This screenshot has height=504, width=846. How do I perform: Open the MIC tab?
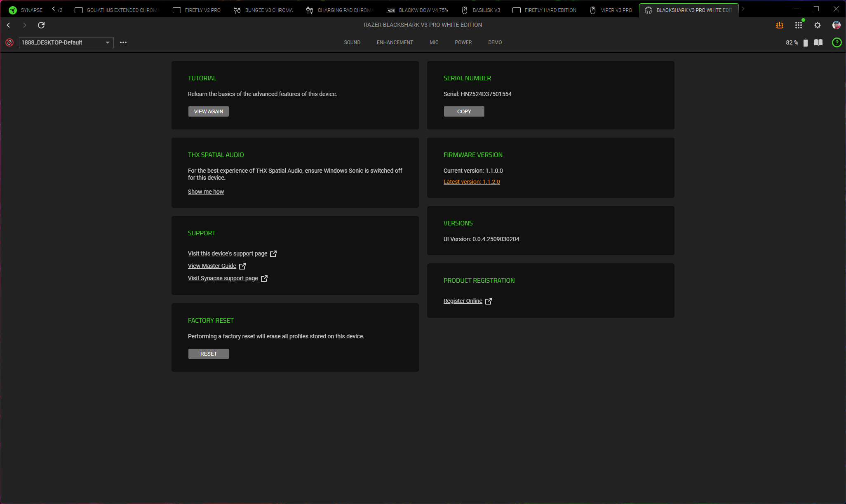[434, 42]
